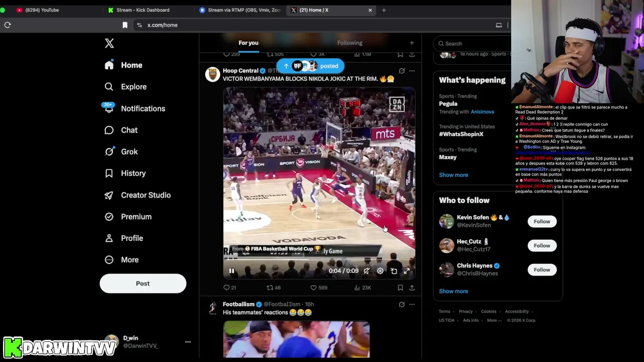Unmute the video sound
Viewport: 644px width, 362px height.
366,271
